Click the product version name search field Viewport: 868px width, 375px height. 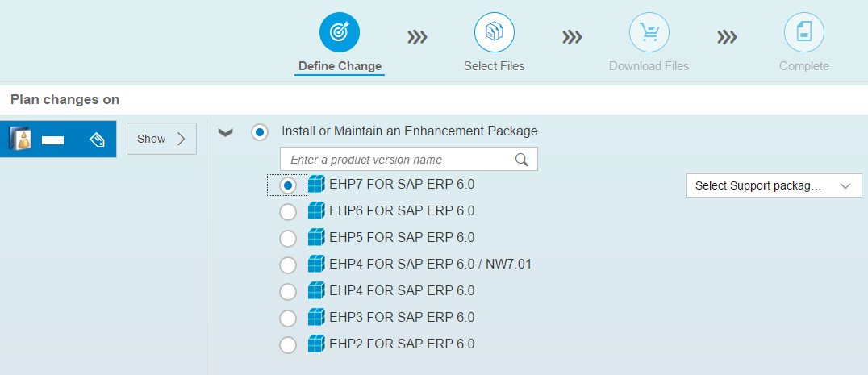point(408,160)
